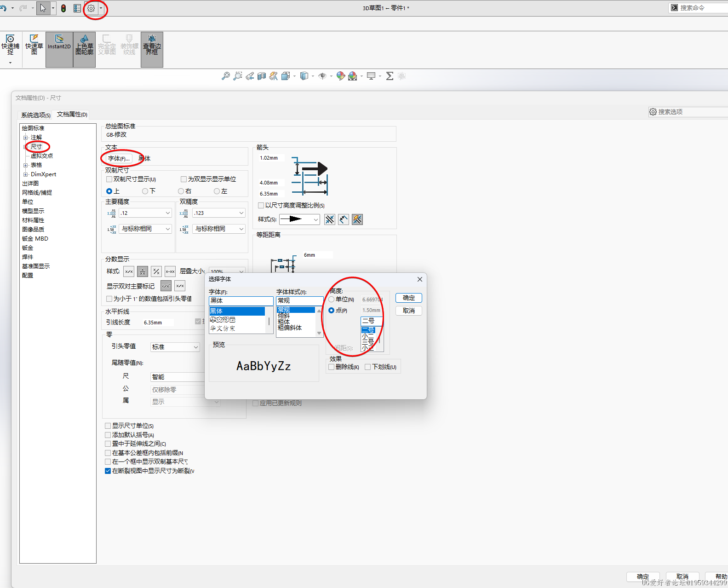Click the Previous View icon
The height and width of the screenshot is (588, 728).
(x=250, y=76)
